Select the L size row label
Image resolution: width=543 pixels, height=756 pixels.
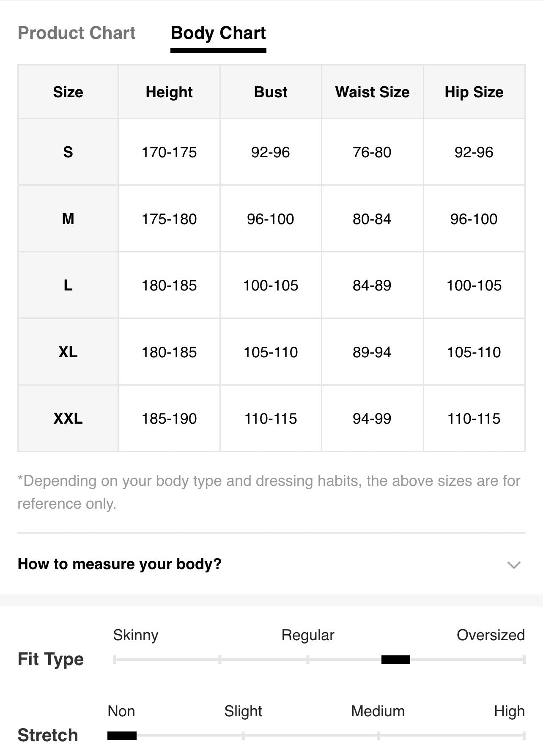click(68, 285)
